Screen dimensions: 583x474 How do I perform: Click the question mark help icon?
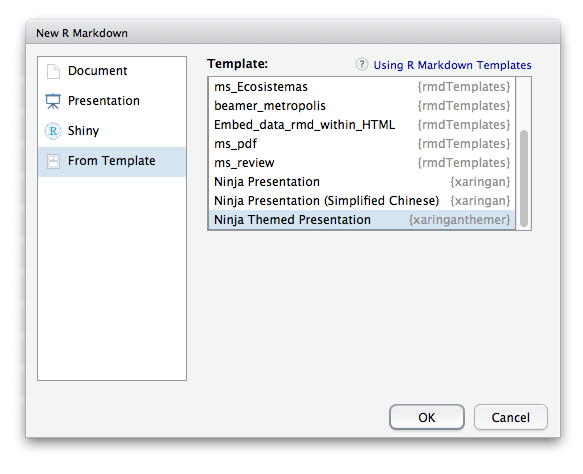[x=361, y=65]
